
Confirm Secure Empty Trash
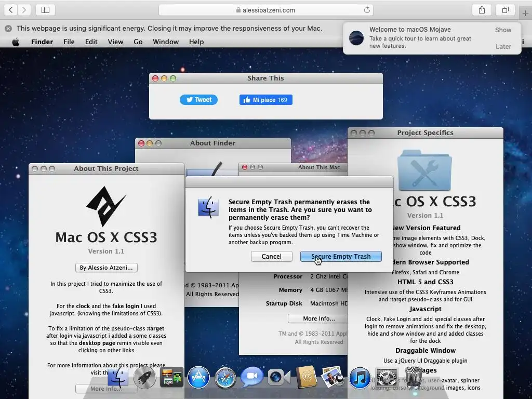(x=341, y=257)
